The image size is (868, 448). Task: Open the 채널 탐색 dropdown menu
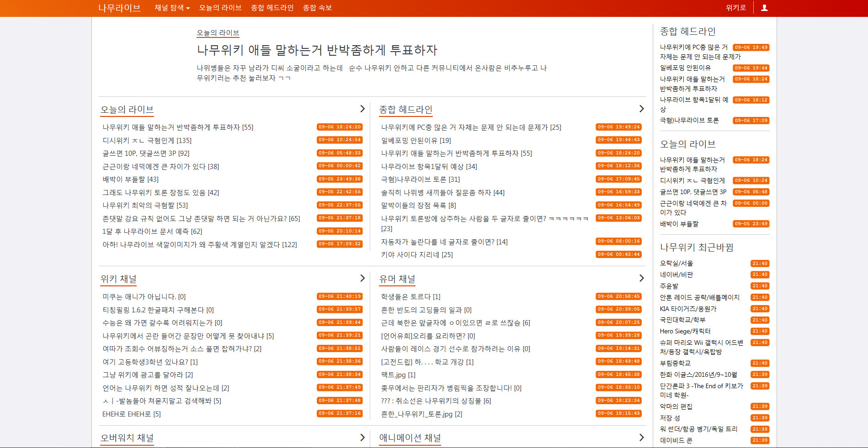172,8
